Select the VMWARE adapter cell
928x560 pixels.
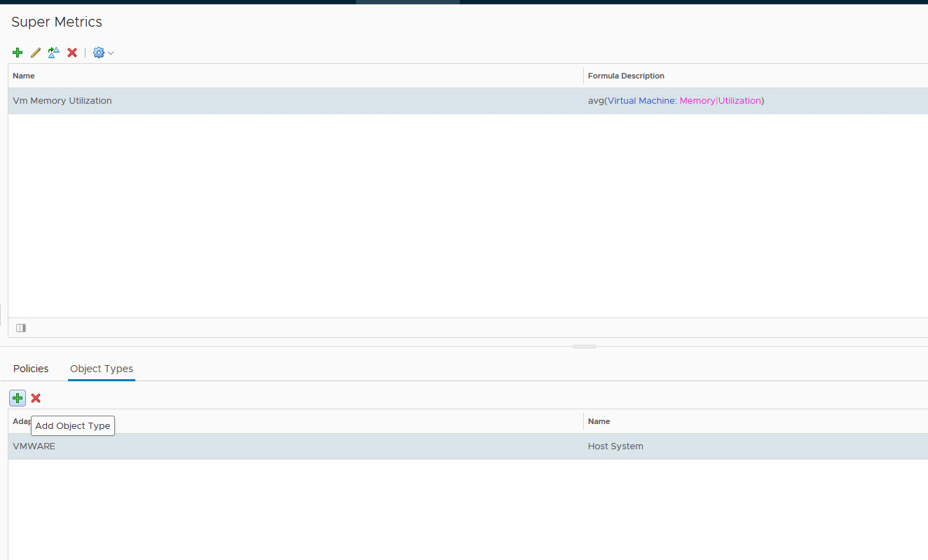point(34,446)
